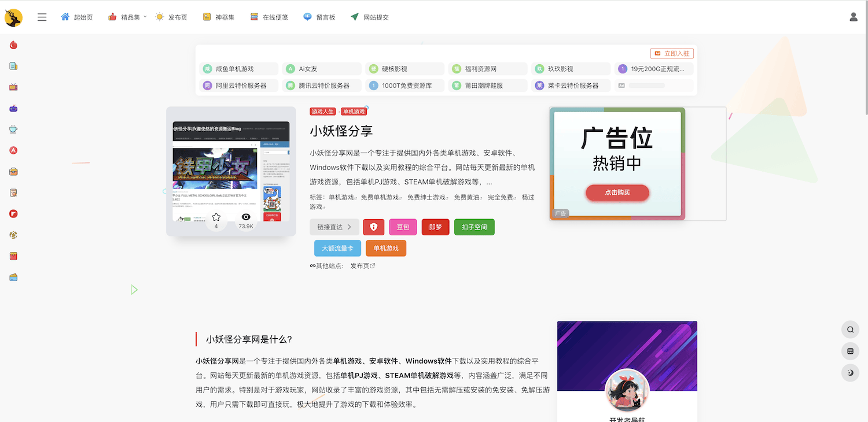Click the pink 豆包 button

pyautogui.click(x=403, y=227)
